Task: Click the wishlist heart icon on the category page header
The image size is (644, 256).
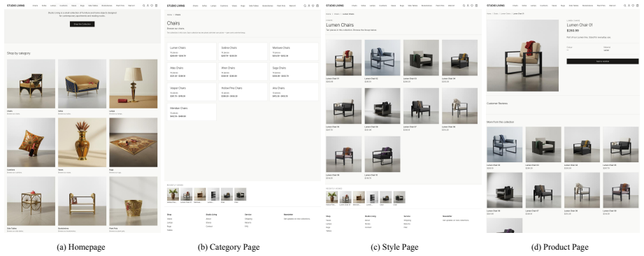Action: [x=313, y=6]
